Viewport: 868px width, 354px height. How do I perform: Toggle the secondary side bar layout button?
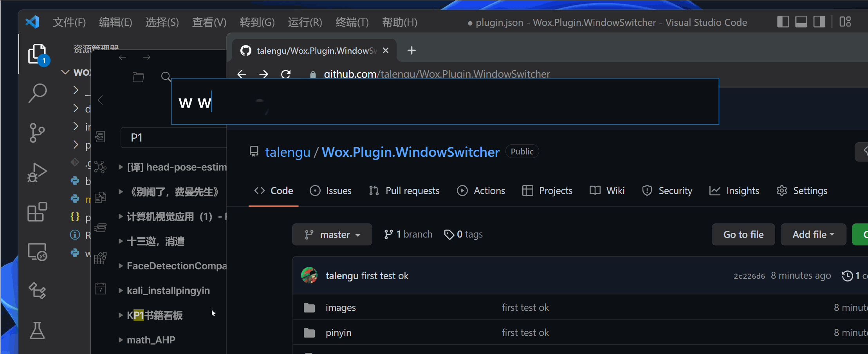(819, 22)
